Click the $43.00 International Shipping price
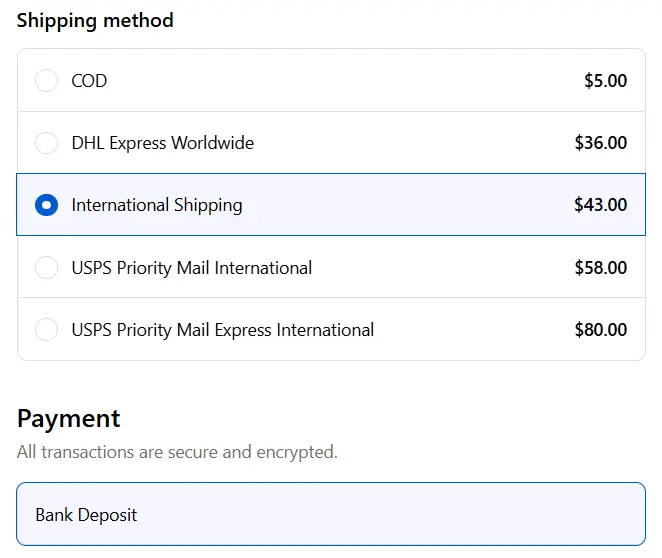This screenshot has height=558, width=662. click(x=600, y=205)
